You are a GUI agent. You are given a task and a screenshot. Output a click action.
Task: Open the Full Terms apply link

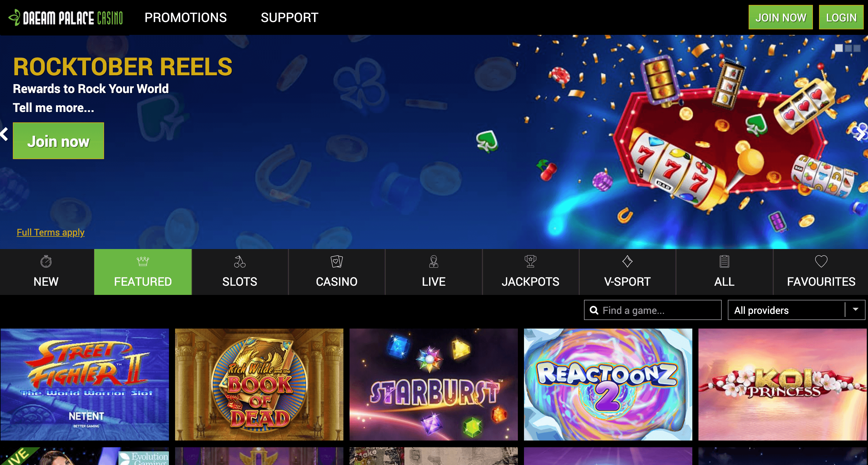(51, 232)
